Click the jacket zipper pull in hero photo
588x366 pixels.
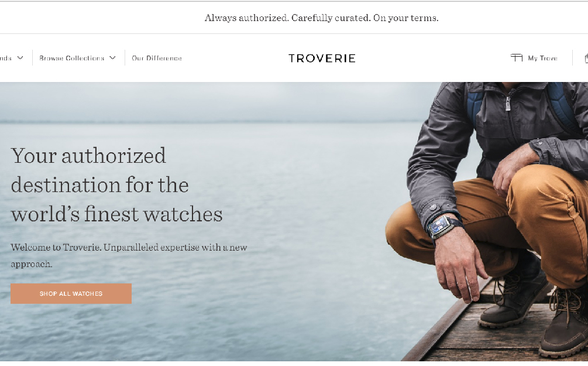tap(508, 104)
